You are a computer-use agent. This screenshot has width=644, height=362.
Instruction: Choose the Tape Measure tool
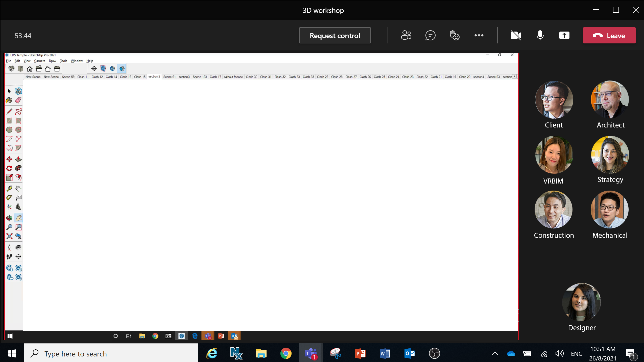[9, 188]
